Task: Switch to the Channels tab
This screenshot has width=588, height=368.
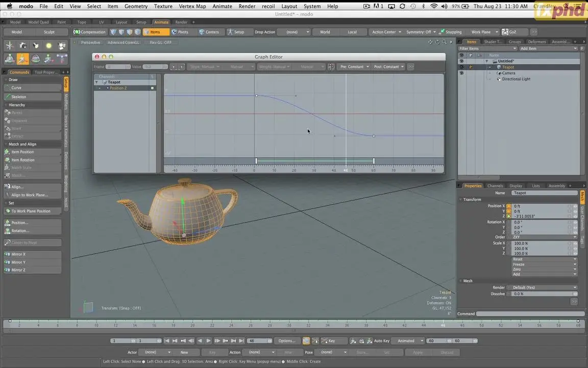Action: tap(495, 186)
